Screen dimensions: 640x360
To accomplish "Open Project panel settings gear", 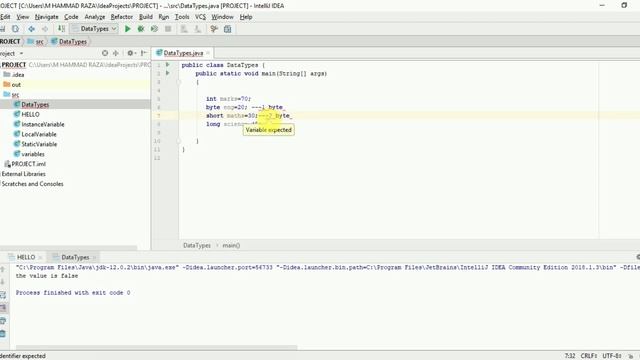I will tap(131, 53).
